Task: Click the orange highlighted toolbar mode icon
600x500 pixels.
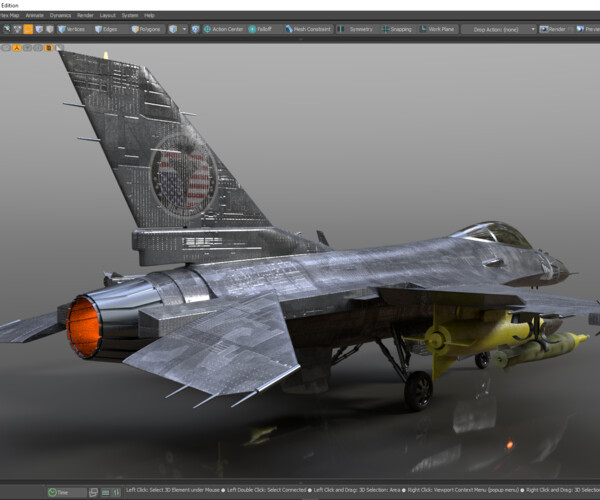Action: (28, 29)
